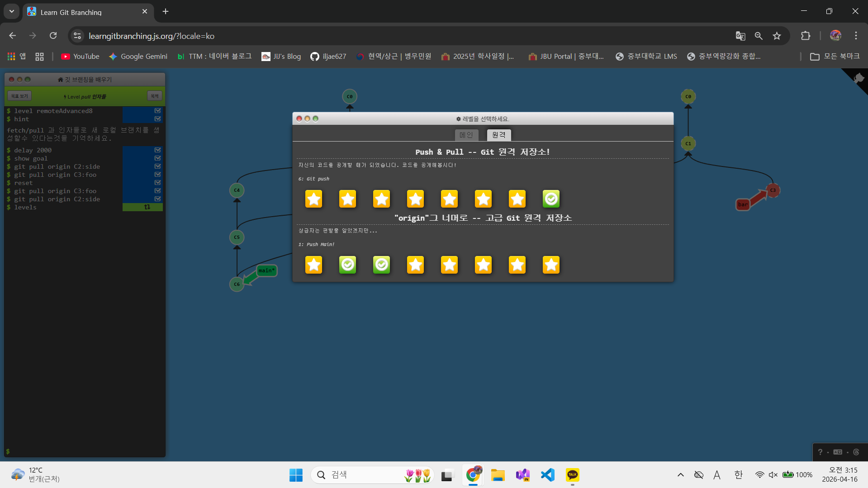Click the 목표 보기 button
Viewport: 868px width, 488px height.
(19, 96)
